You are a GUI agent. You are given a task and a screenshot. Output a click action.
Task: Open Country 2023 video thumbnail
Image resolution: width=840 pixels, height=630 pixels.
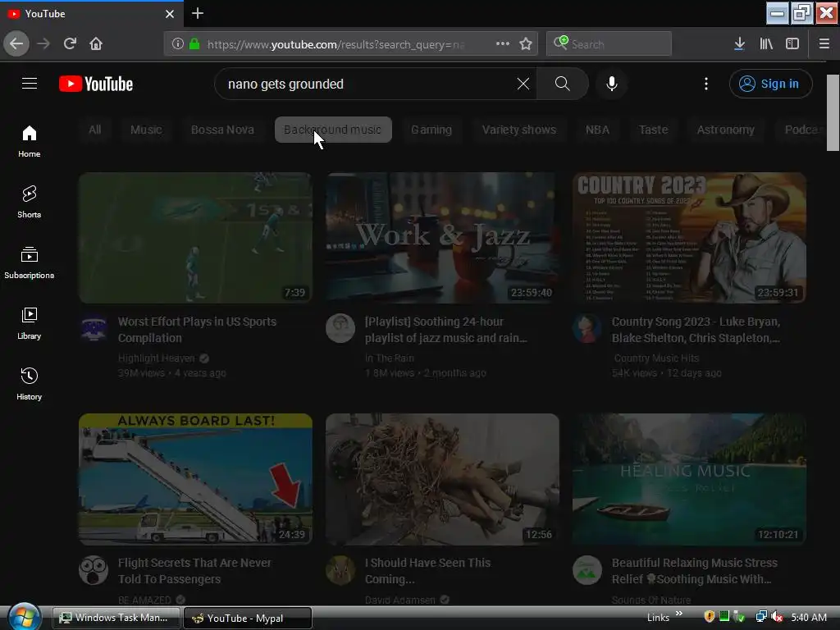click(689, 238)
